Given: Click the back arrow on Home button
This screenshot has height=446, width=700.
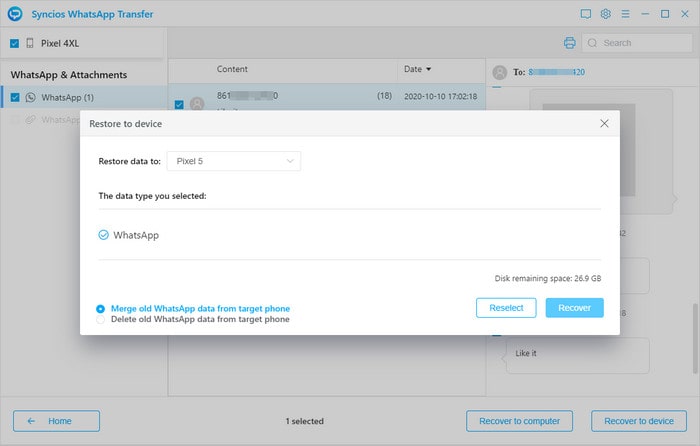Looking at the screenshot, I should 31,421.
